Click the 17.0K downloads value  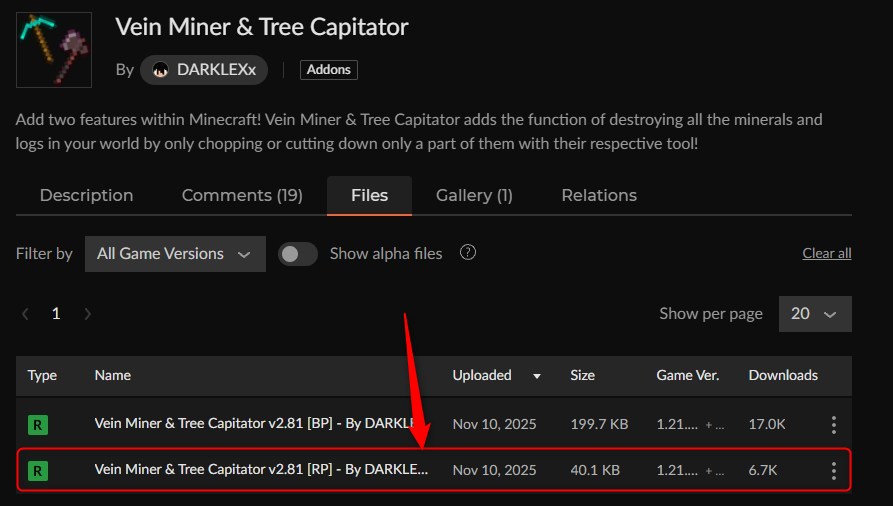tap(767, 425)
